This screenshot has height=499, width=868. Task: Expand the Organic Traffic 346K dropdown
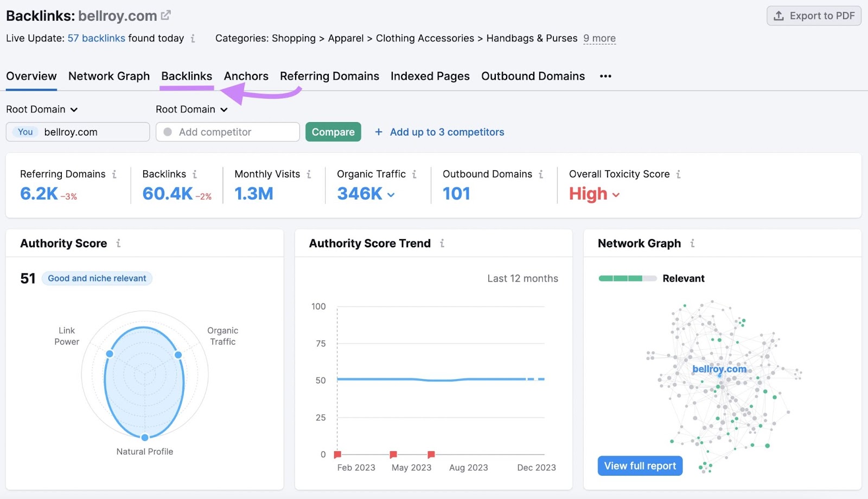(x=392, y=194)
